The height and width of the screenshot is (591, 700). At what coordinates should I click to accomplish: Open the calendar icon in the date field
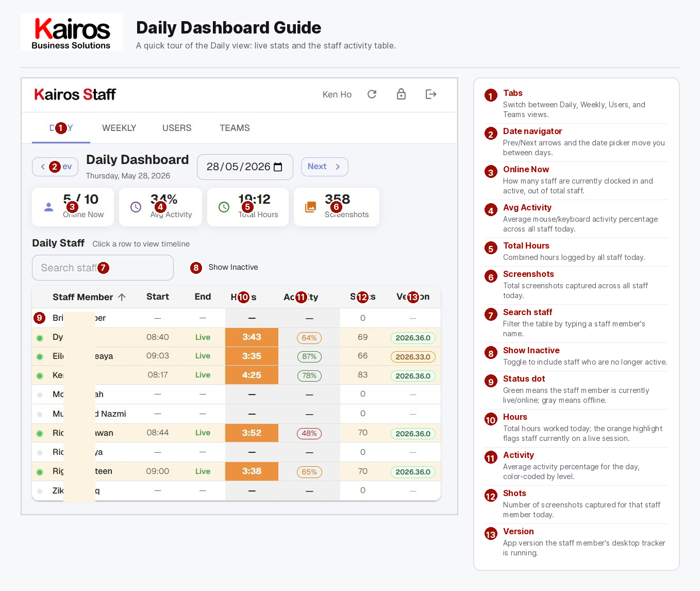click(278, 167)
